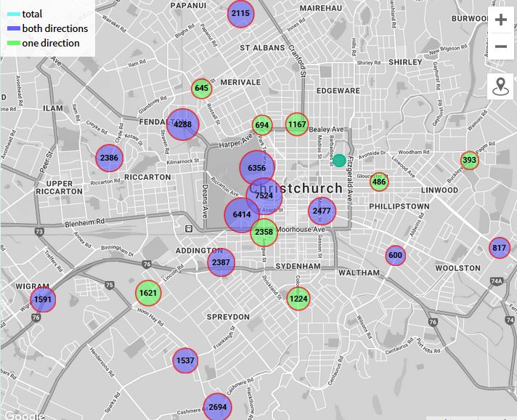Select the 'one direction' legend label
The width and height of the screenshot is (517, 420).
(x=51, y=43)
